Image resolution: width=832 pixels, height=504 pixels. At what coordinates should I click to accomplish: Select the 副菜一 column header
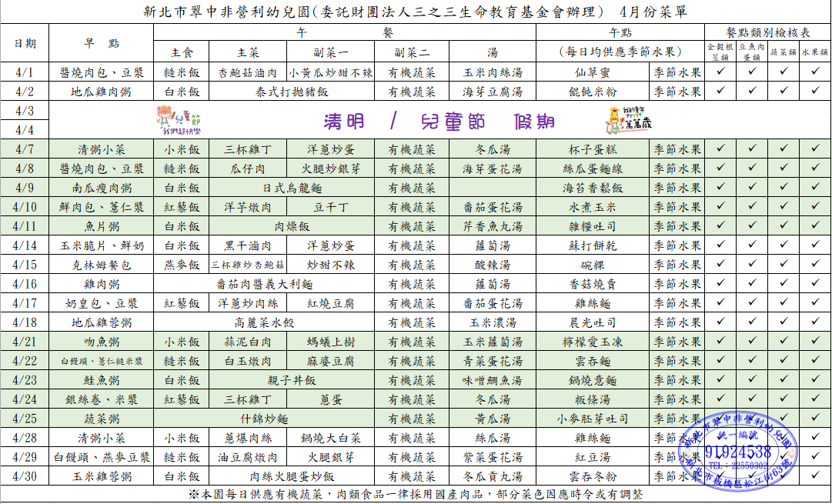[330, 52]
